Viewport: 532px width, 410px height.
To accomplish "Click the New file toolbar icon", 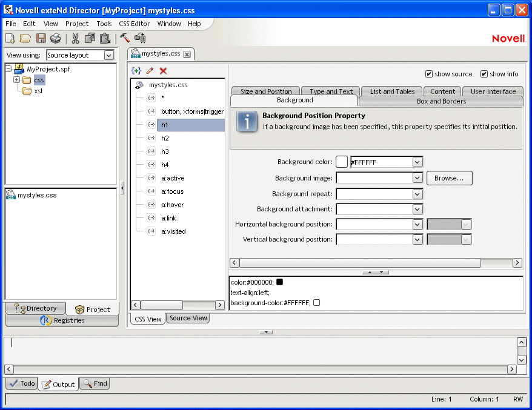I will (x=10, y=38).
